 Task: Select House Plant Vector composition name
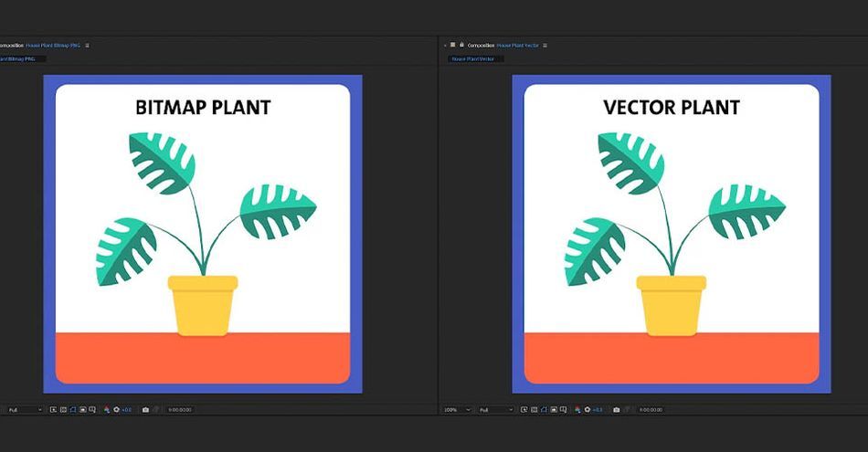point(517,46)
